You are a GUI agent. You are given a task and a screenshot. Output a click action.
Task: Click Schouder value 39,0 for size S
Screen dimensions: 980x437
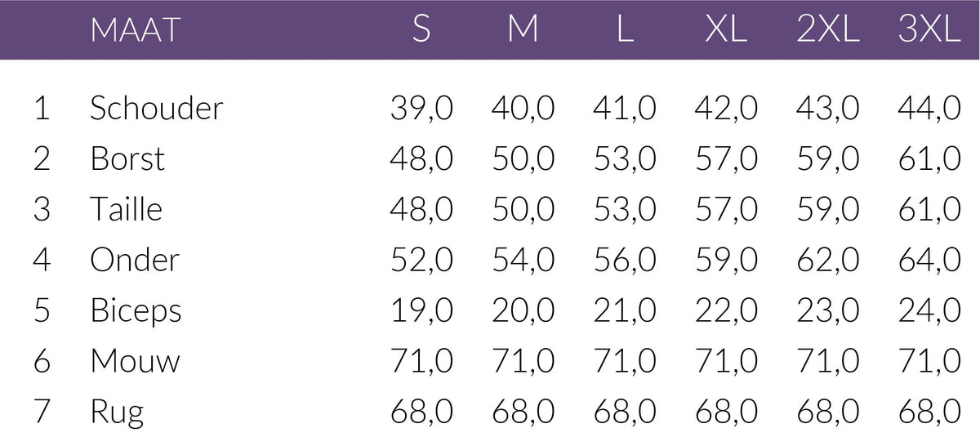(x=421, y=108)
